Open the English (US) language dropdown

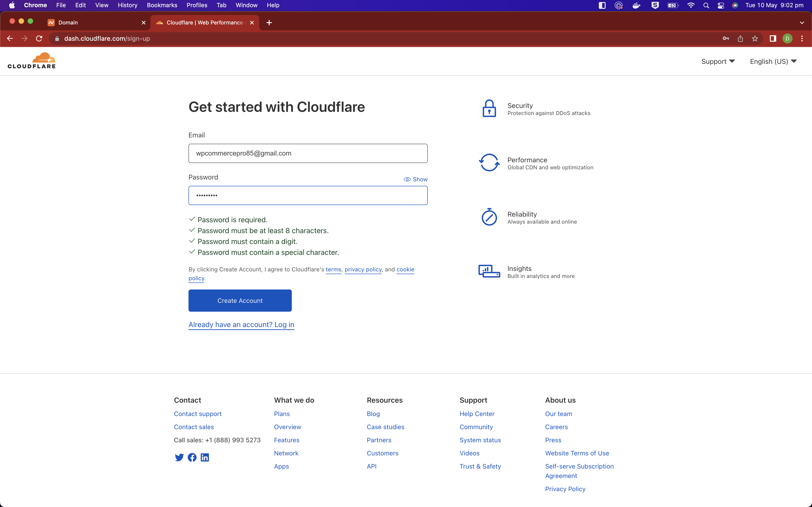pos(773,61)
